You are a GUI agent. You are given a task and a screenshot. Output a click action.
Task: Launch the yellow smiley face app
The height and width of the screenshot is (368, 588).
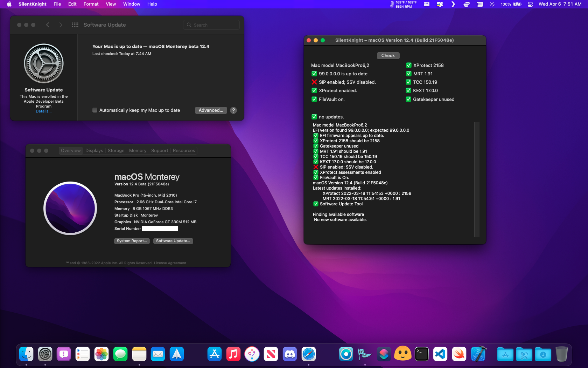click(x=403, y=354)
